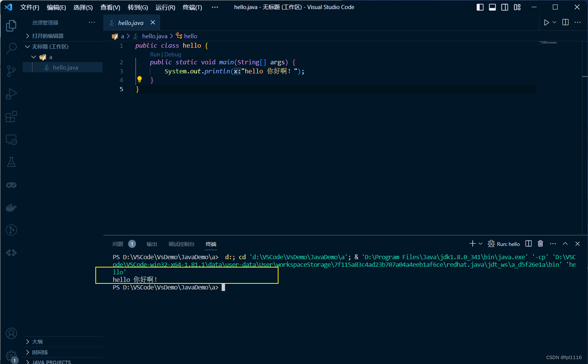Open the Extensions view

[x=11, y=117]
